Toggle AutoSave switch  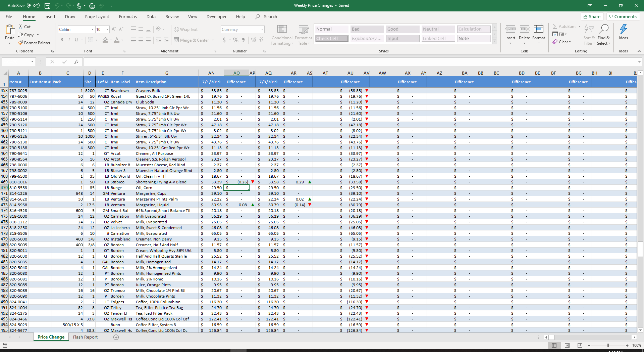tap(33, 6)
